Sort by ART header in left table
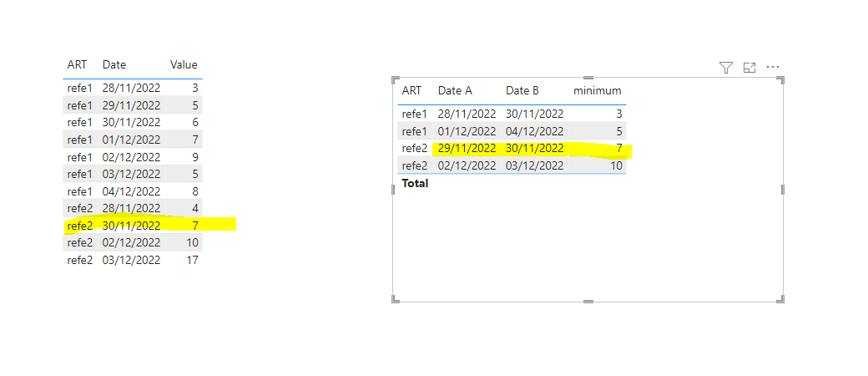Viewport: 868px width, 376px height. pyautogui.click(x=76, y=65)
